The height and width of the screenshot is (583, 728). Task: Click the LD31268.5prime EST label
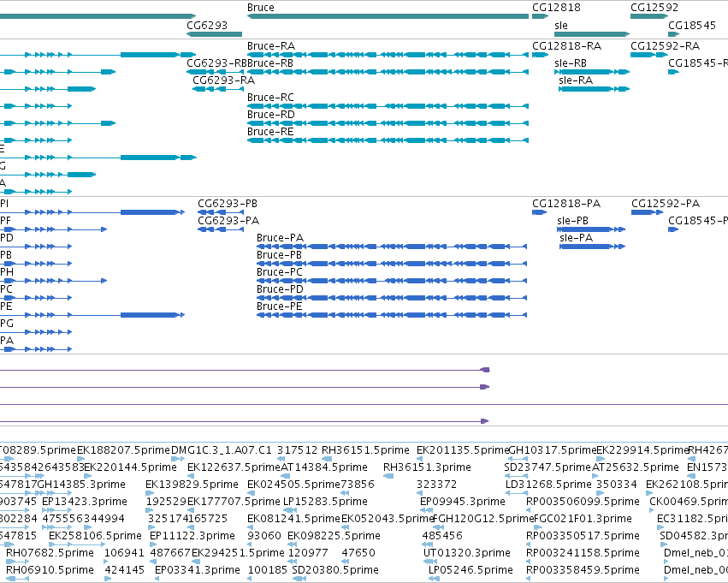click(x=549, y=485)
